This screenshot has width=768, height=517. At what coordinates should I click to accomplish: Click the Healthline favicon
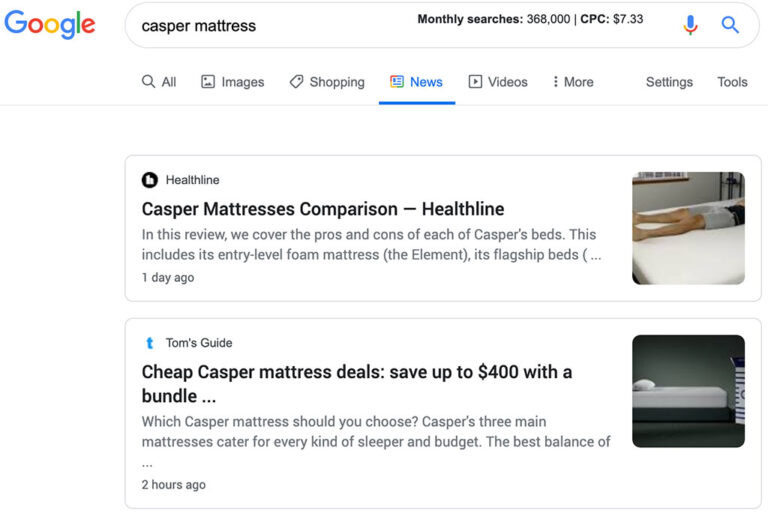click(x=150, y=180)
